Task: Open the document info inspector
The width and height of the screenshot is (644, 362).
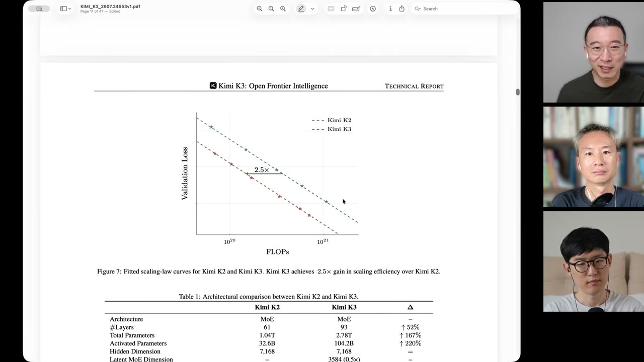Action: (x=390, y=9)
